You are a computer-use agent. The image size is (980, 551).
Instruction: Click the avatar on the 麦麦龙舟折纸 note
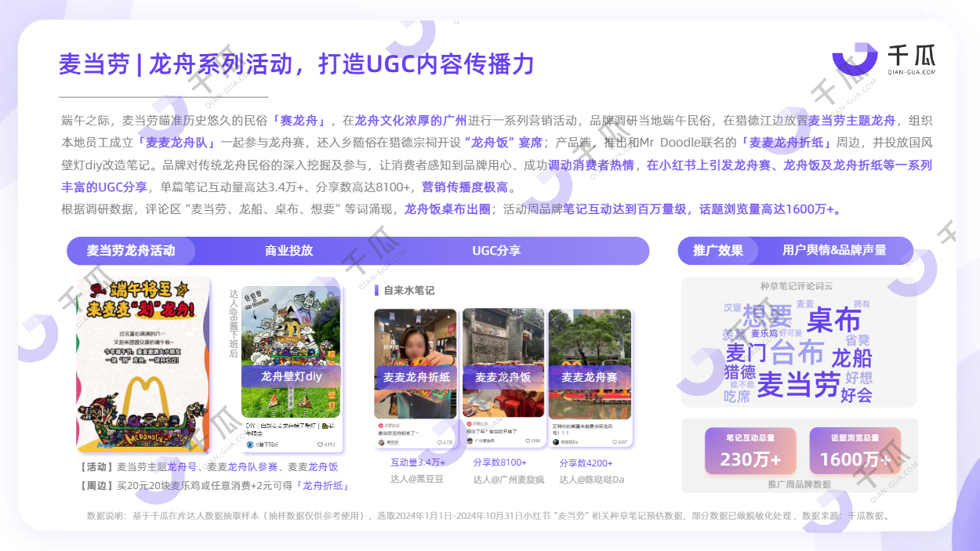point(382,442)
